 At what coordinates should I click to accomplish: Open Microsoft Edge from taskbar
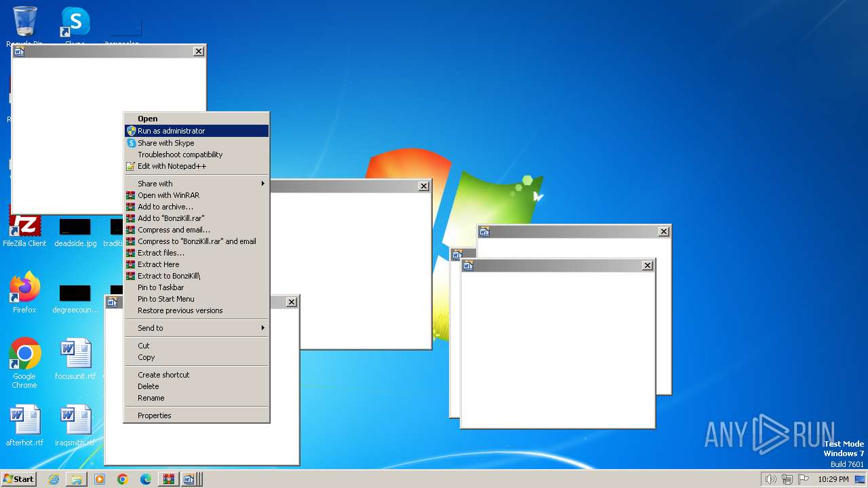point(146,479)
